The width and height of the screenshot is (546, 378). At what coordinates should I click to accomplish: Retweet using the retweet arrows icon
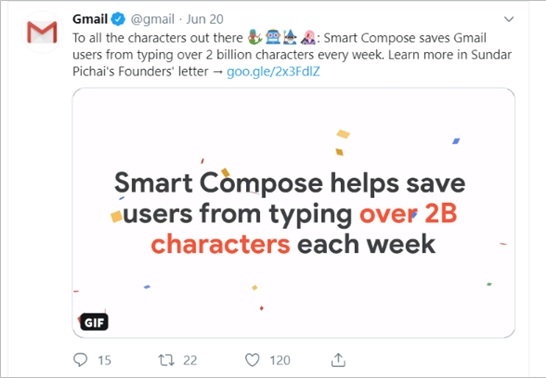[x=166, y=360]
